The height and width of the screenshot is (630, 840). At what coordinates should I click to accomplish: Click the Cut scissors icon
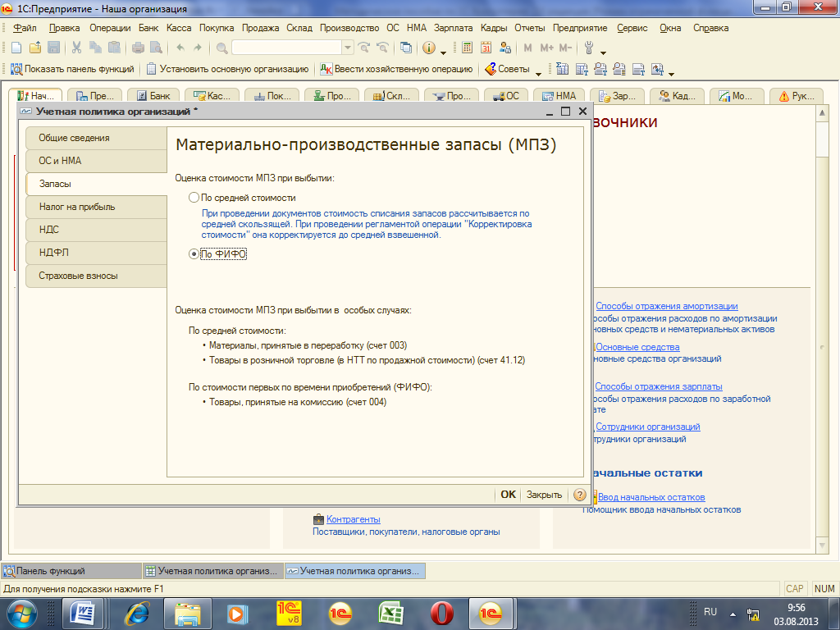pos(76,48)
